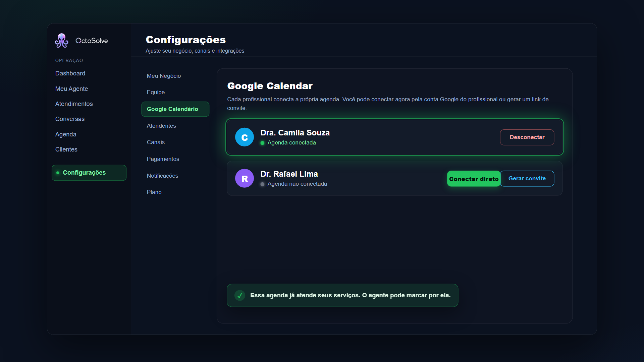
Task: Generate an invite link for Dr. Rafael Lima
Action: [527, 179]
